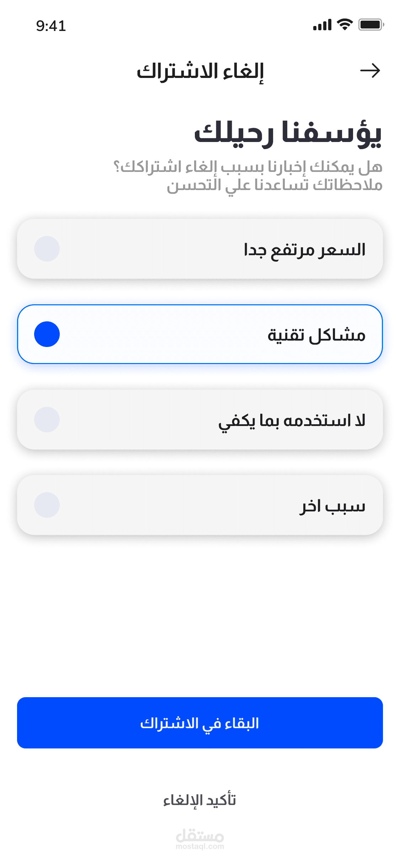Screen dimensions: 400x868
Task: Tap the back arrow icon
Action: point(370,70)
